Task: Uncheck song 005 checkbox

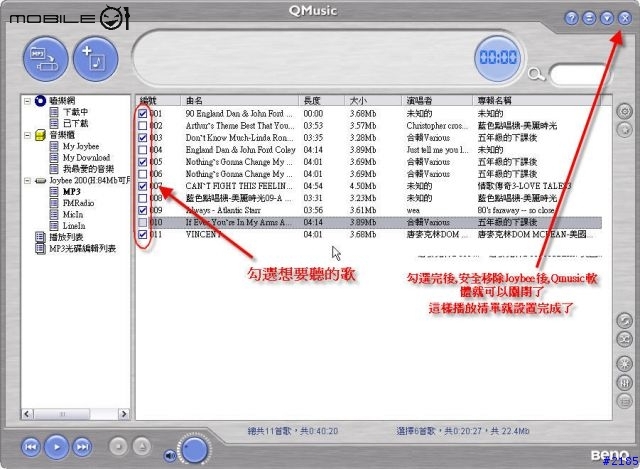Action: point(142,162)
